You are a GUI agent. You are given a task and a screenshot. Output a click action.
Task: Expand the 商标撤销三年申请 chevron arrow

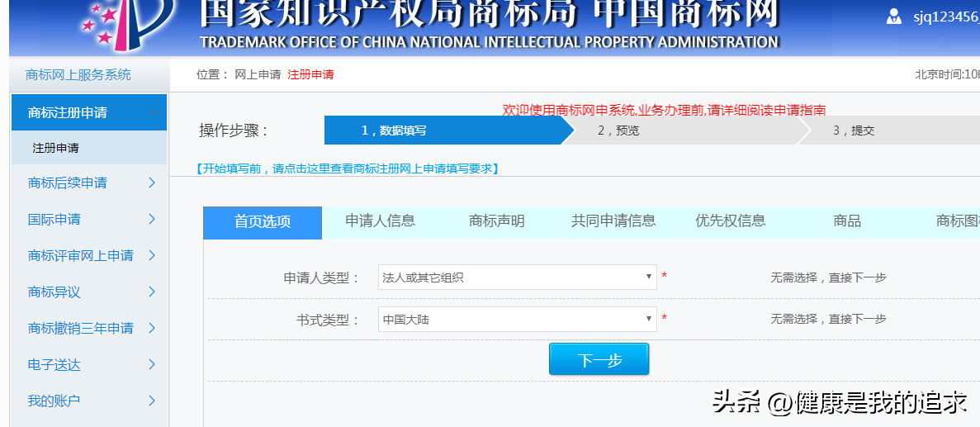pyautogui.click(x=152, y=328)
